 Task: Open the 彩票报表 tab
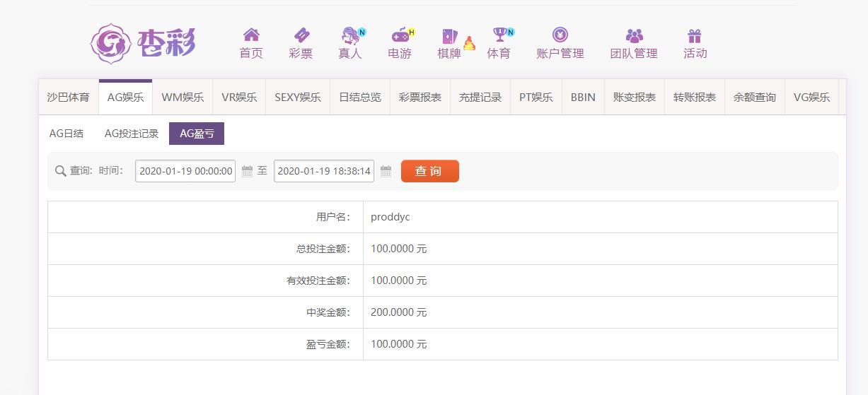[x=420, y=98]
